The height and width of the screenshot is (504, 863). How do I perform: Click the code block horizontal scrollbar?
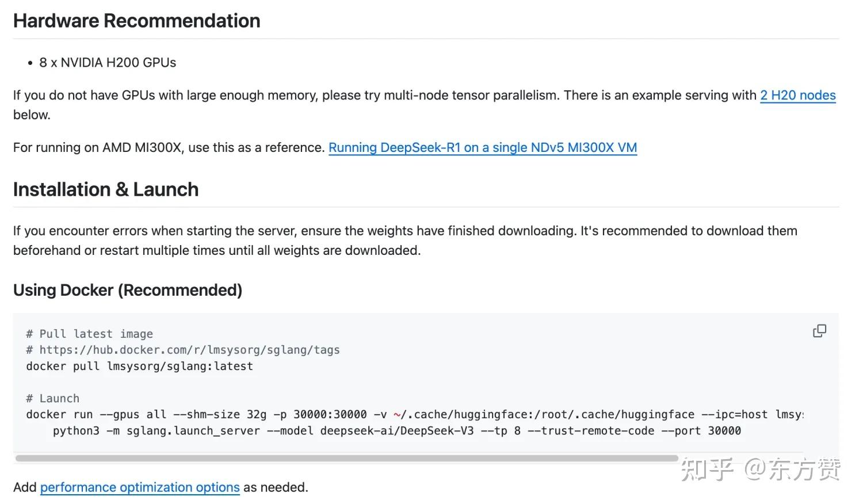pos(346,459)
